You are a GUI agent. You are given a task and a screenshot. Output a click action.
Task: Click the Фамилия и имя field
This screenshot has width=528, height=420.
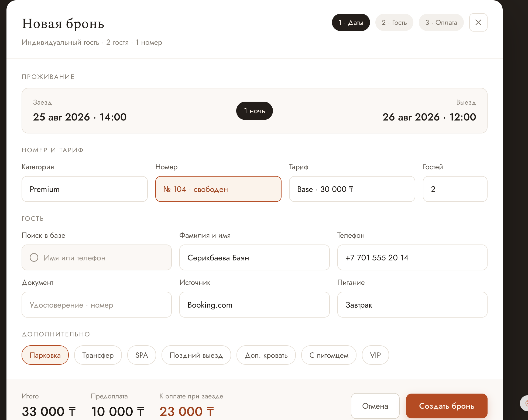click(x=254, y=257)
